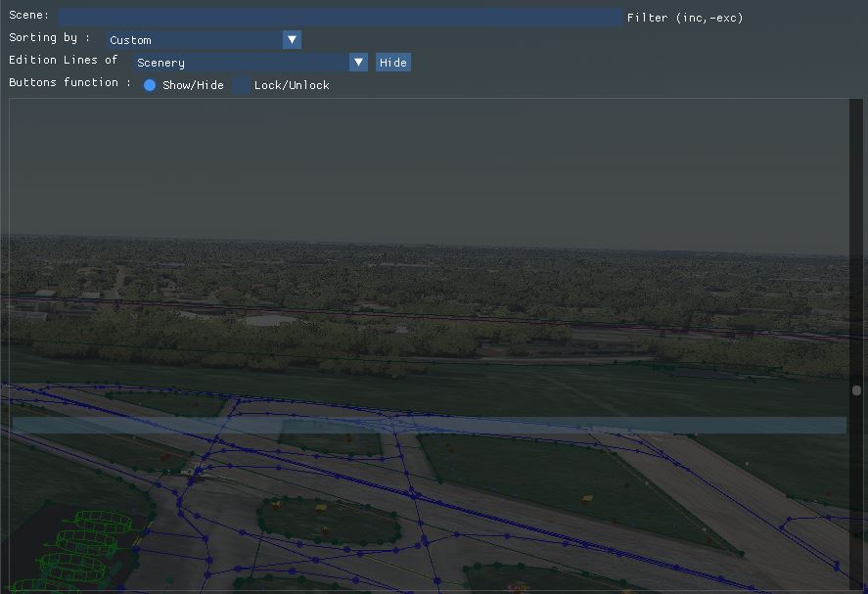The image size is (868, 594).
Task: Select the highlighted row in the list
Action: [429, 426]
